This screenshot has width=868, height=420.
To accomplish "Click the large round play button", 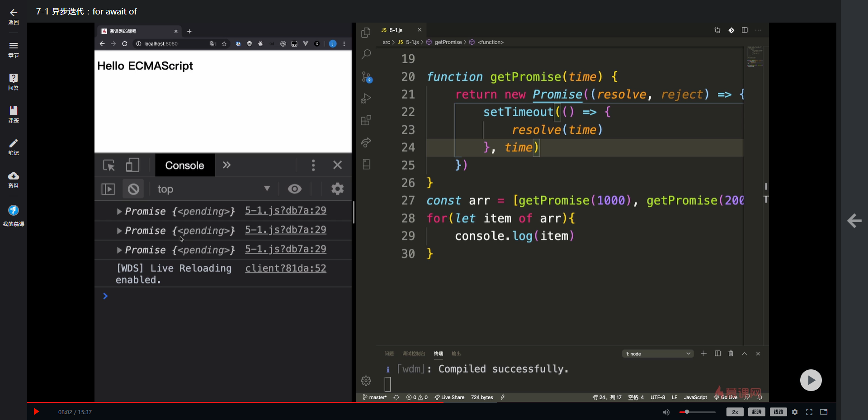I will tap(811, 380).
